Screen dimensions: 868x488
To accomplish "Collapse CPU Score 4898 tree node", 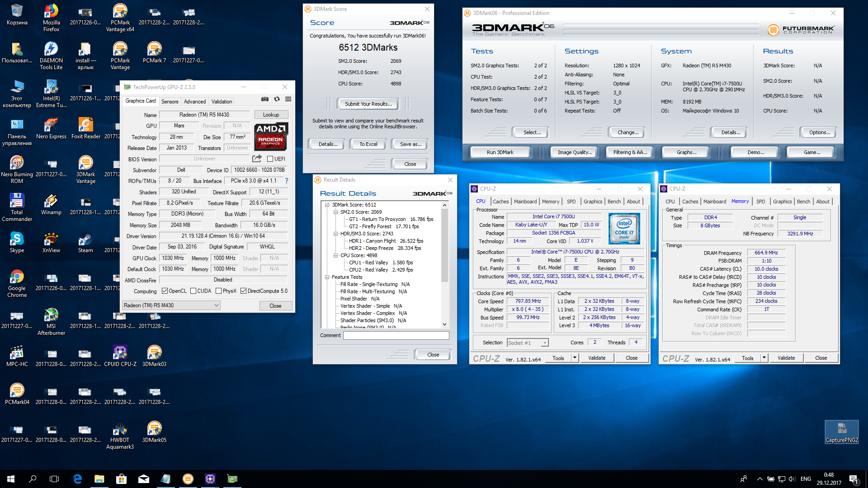I will (335, 255).
